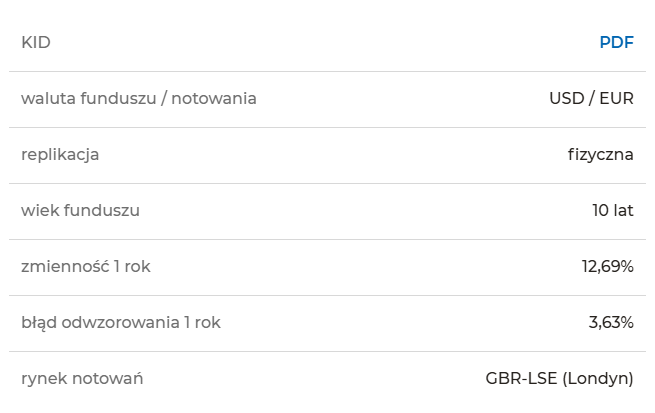Click the empty space in the replikacja row
This screenshot has width=655, height=413.
click(x=333, y=155)
